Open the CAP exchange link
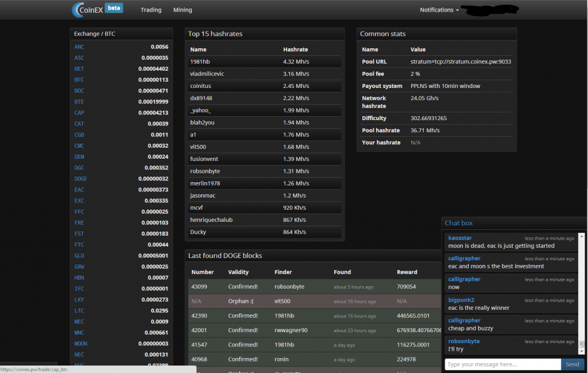 coord(79,113)
